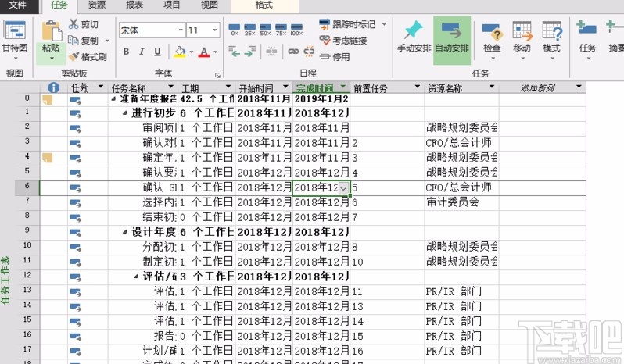
Task: Collapse the 进行初步 summary task
Action: (125, 113)
